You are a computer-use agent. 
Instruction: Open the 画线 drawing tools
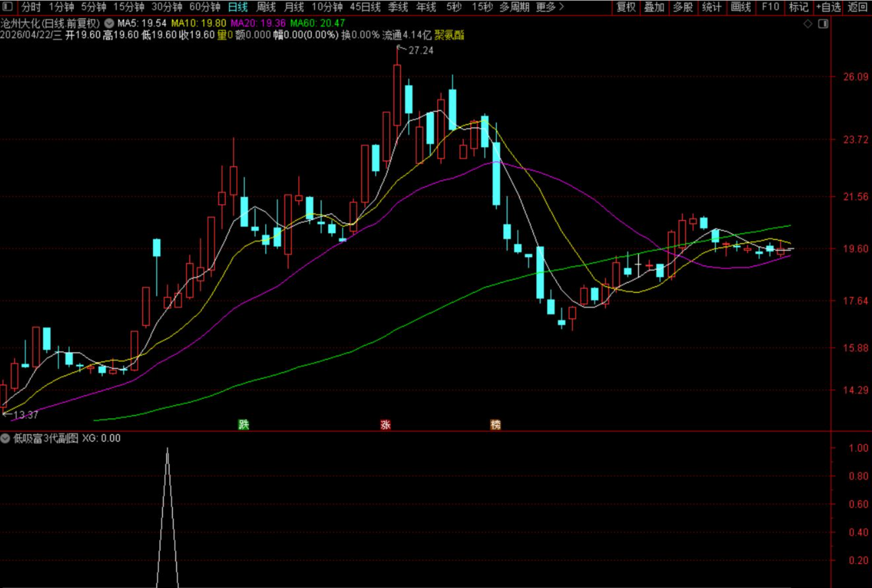point(741,7)
